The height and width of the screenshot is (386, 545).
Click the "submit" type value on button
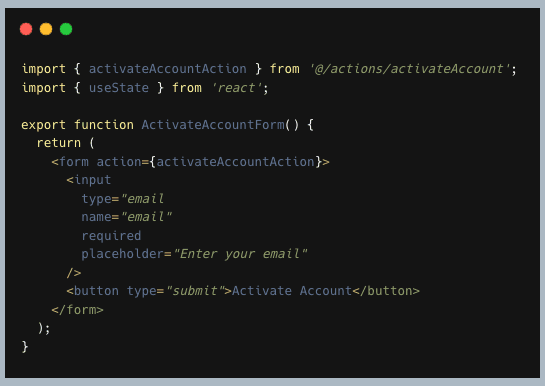[x=195, y=291]
